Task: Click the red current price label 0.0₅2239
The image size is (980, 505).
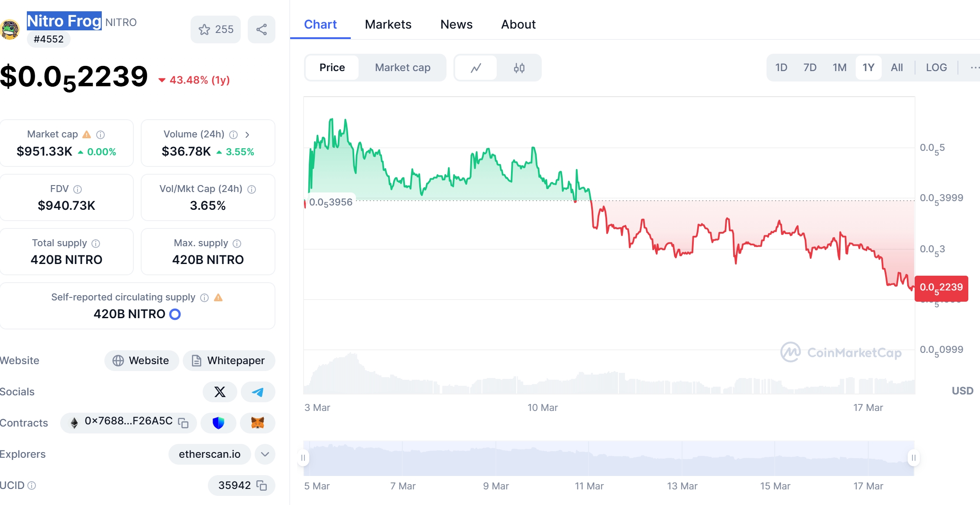Action: tap(941, 288)
